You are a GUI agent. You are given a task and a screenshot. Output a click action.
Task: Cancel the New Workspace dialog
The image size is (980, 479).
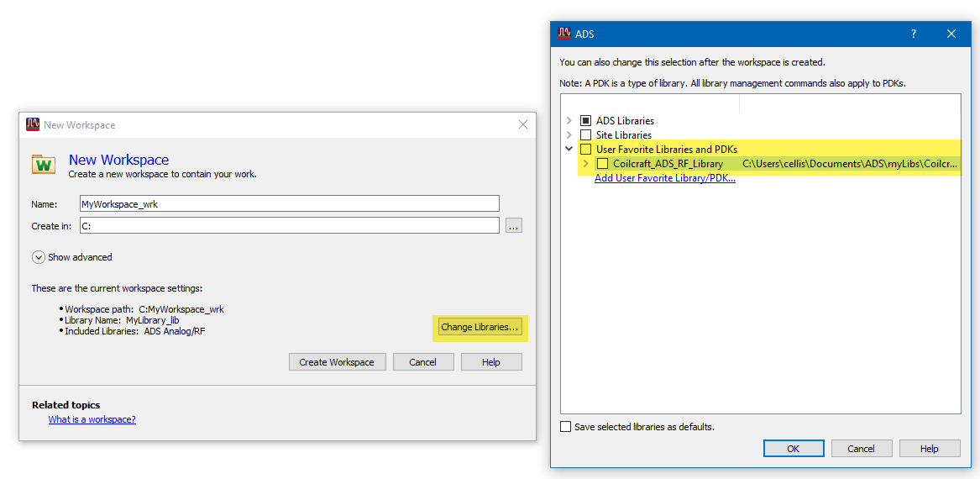(422, 362)
